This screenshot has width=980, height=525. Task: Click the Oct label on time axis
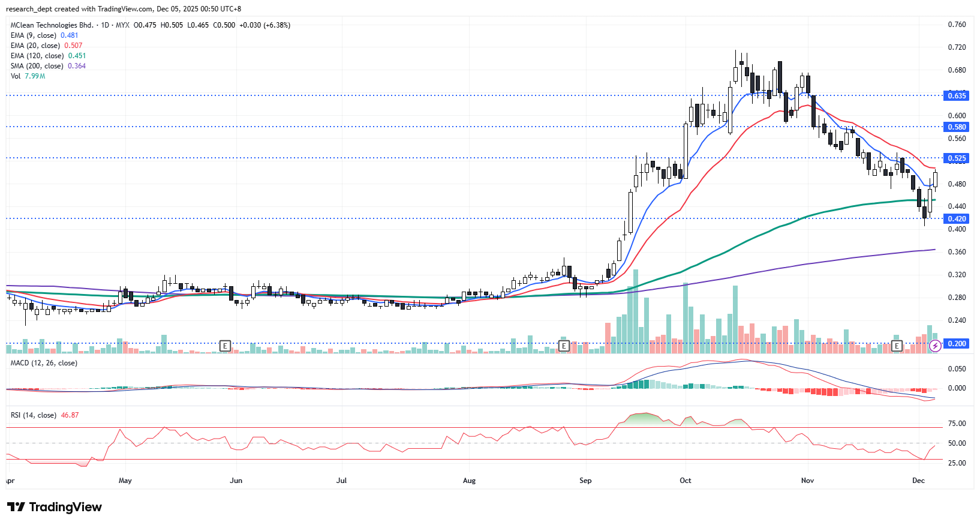coord(685,481)
